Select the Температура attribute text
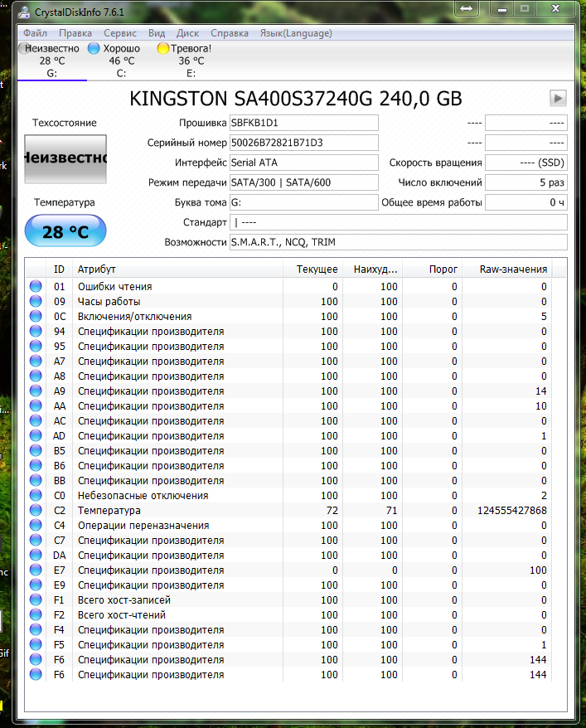 click(x=109, y=510)
